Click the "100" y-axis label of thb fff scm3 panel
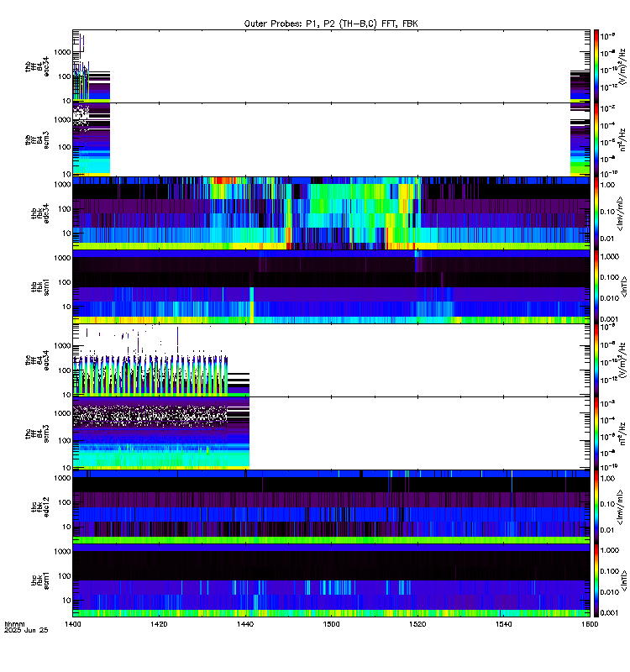The width and height of the screenshot is (630, 672). tap(65, 147)
